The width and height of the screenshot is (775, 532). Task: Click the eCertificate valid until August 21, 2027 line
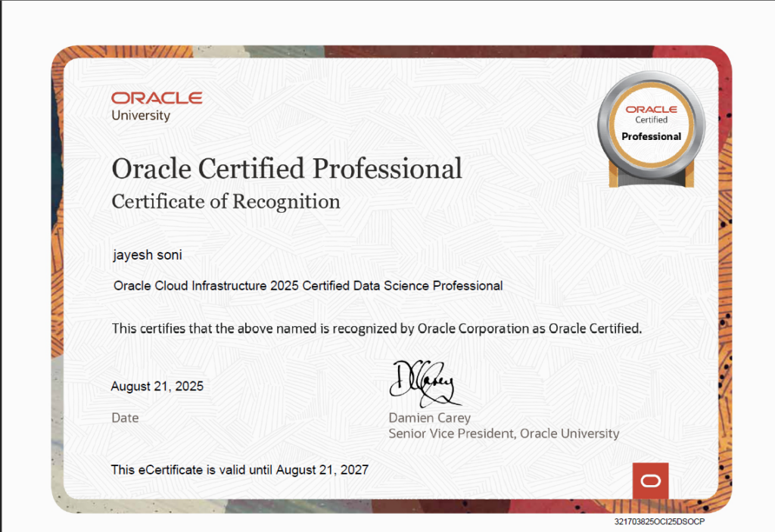tap(240, 470)
